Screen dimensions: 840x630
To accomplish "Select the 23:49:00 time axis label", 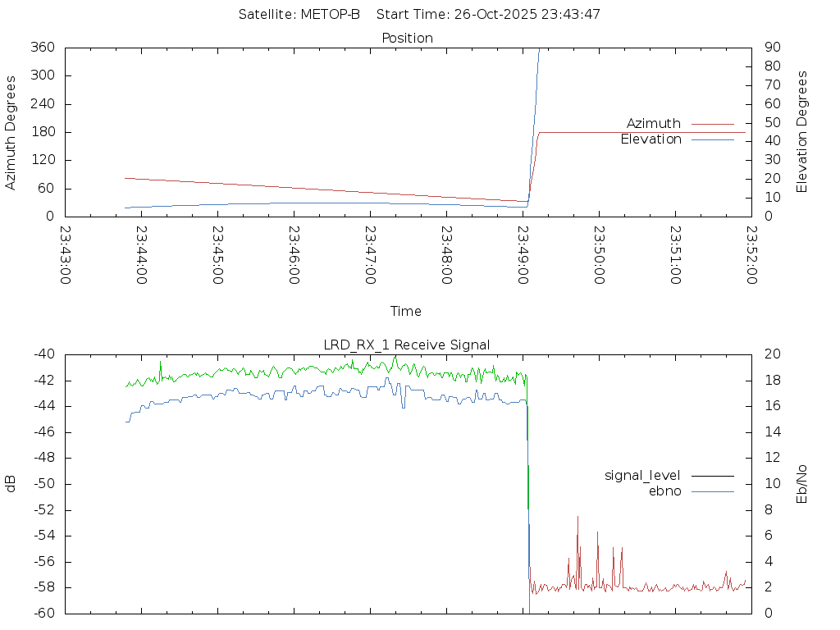I will pos(523,255).
